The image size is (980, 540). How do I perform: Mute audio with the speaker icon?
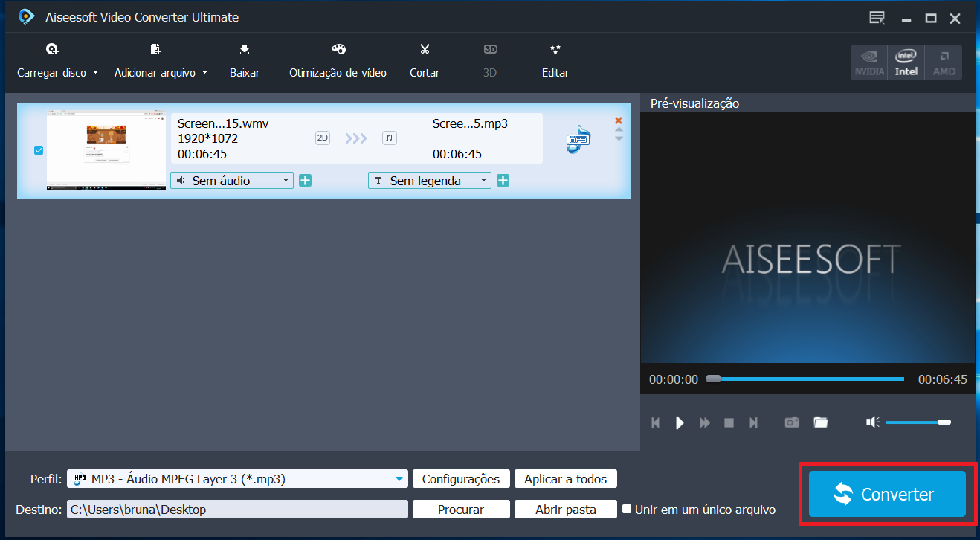coord(873,422)
